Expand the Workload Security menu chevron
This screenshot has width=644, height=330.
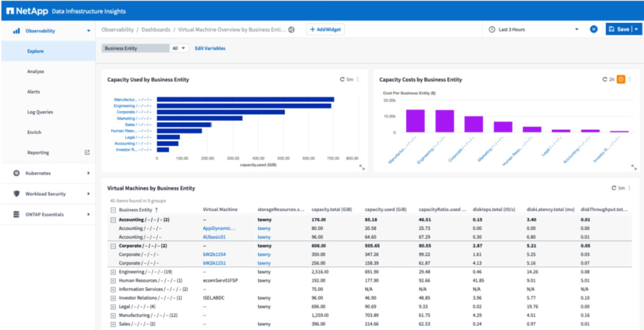point(88,194)
